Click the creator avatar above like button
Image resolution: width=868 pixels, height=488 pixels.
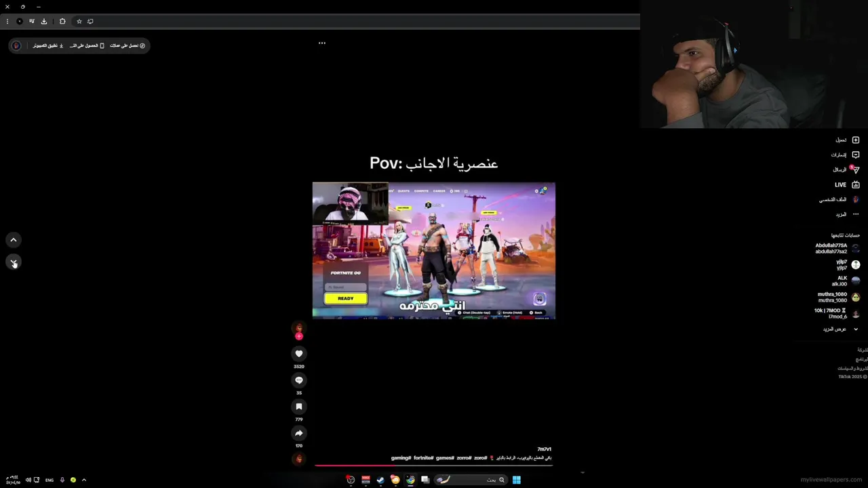[x=299, y=328]
